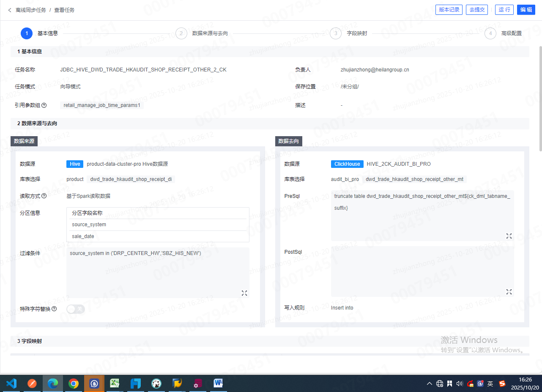Image resolution: width=542 pixels, height=392 pixels.
Task: Click the 去提交 button
Action: [x=477, y=10]
